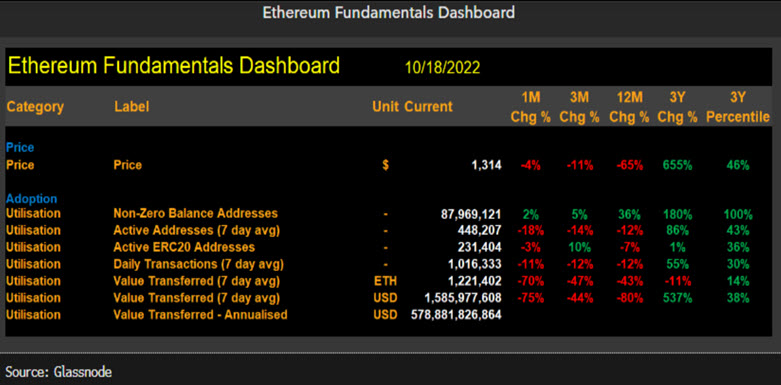Click Price percentile 46%
The width and height of the screenshot is (781, 385).
[x=738, y=165]
